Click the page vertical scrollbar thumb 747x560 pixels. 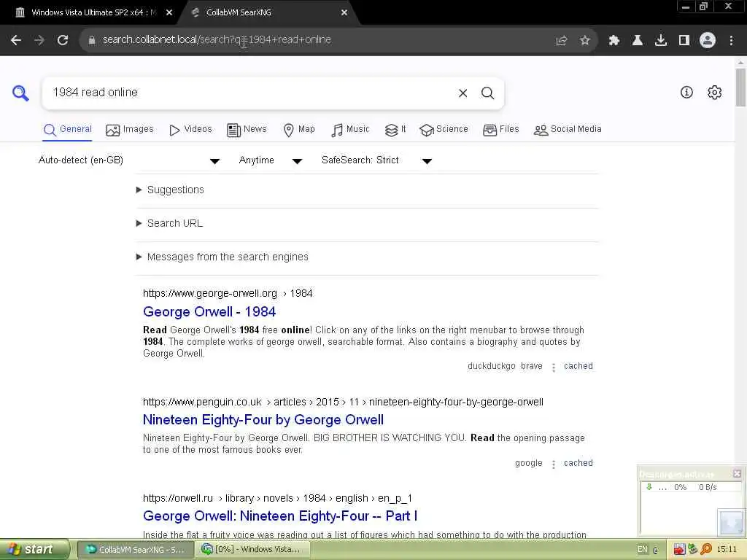point(740,87)
